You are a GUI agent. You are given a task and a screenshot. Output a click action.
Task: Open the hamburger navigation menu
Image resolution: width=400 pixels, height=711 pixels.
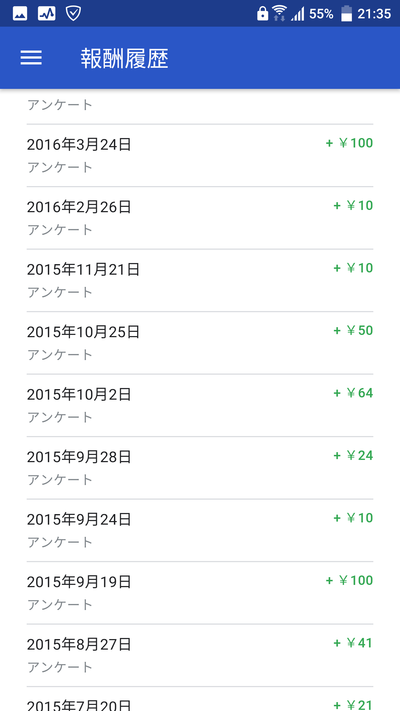click(31, 58)
